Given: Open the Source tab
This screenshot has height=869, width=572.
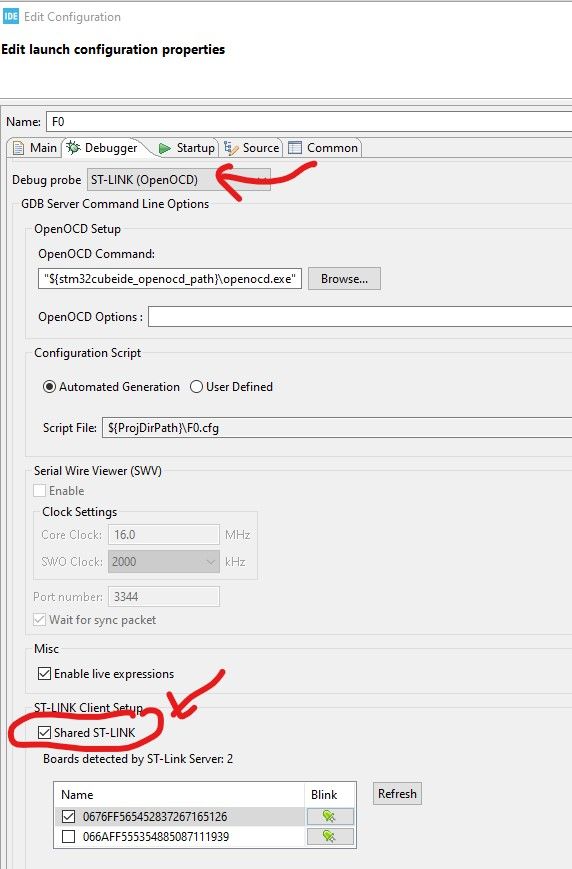Looking at the screenshot, I should [252, 148].
